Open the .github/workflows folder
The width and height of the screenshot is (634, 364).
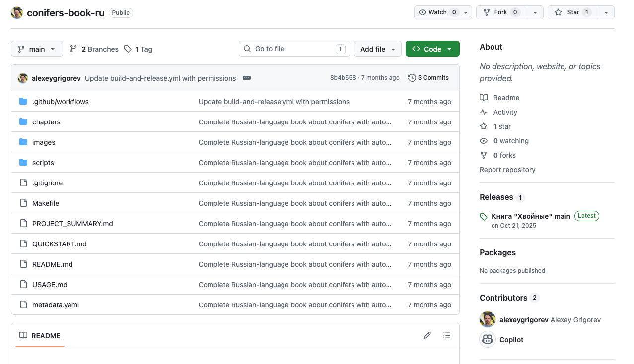(x=61, y=102)
